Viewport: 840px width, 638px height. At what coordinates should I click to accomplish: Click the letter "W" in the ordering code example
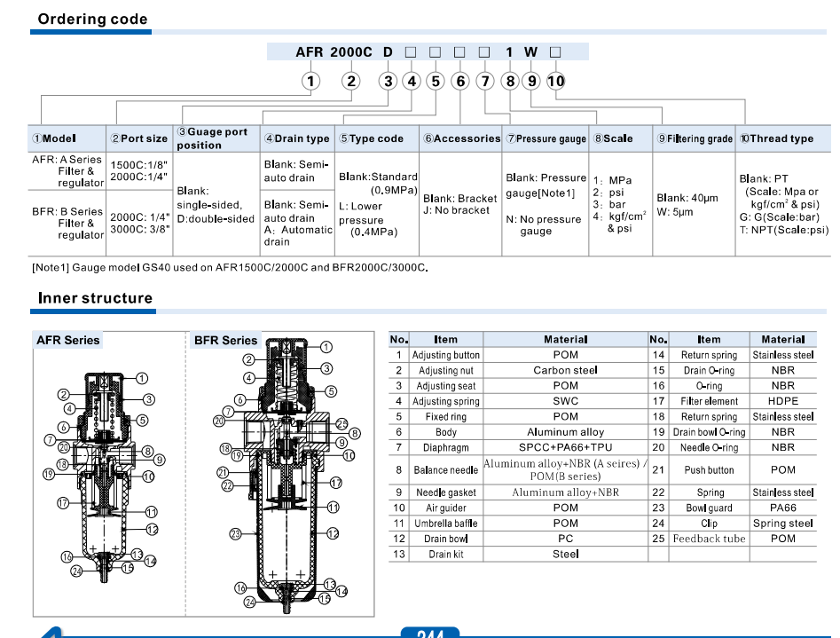click(530, 52)
